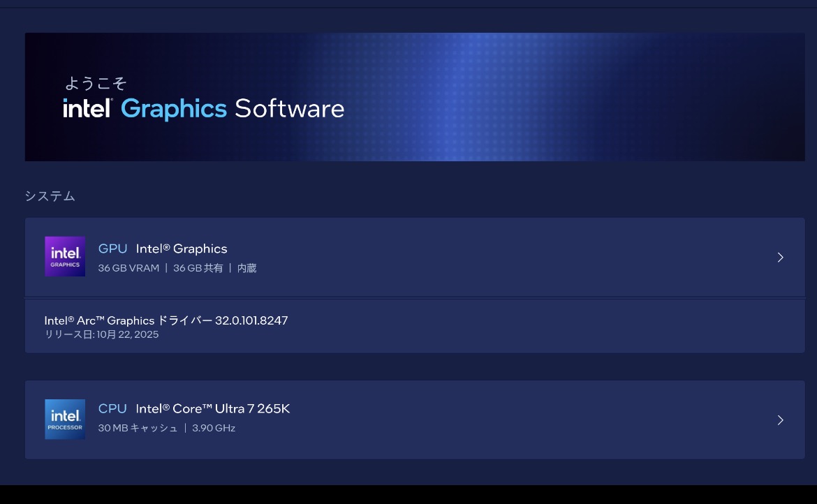Open the Intel® Graphics GPU card

(182, 249)
